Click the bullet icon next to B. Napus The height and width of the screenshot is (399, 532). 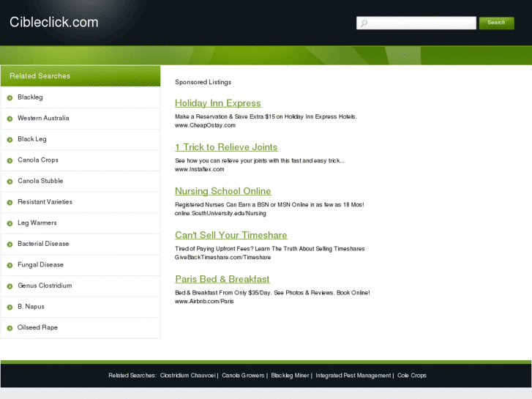tap(10, 307)
